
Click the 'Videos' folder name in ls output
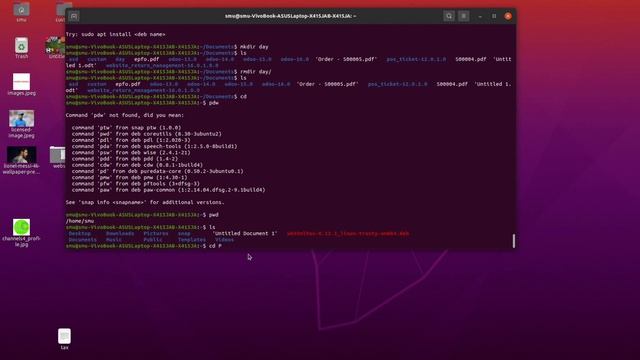(x=224, y=240)
